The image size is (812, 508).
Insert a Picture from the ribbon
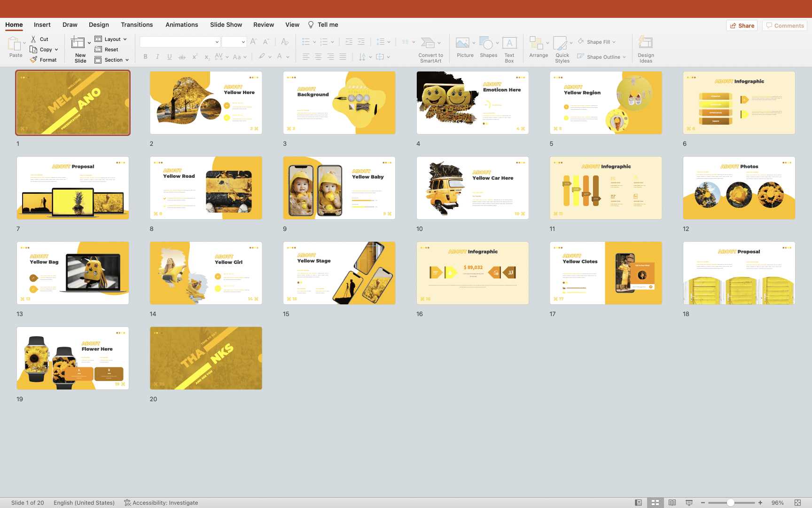tap(462, 44)
